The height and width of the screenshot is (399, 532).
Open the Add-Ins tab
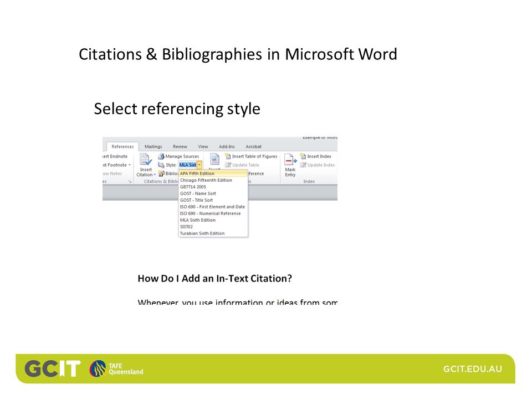pos(227,146)
